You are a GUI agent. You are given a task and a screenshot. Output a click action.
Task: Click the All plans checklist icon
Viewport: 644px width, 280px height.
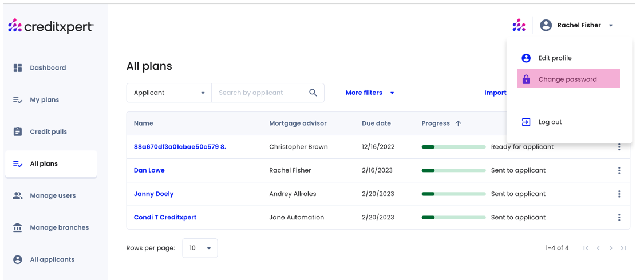pyautogui.click(x=18, y=163)
